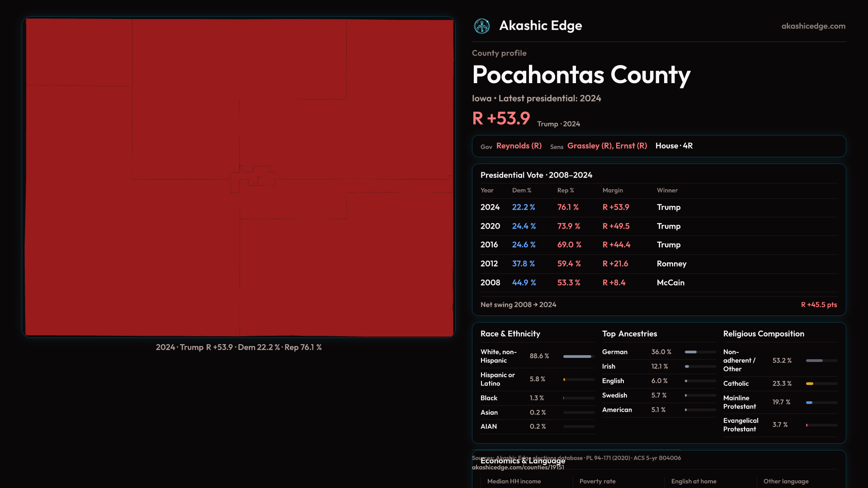
Task: Click the Akashic Edge logo icon
Action: coord(481,26)
